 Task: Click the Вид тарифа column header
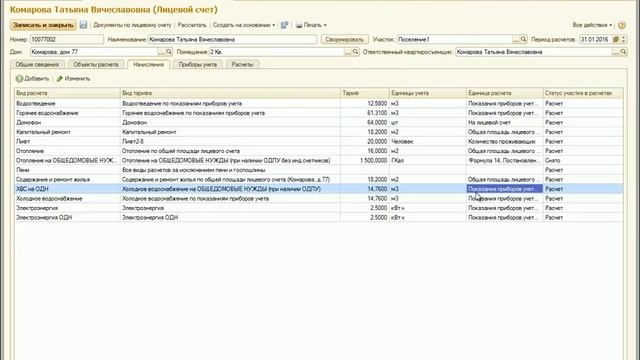(x=230, y=93)
